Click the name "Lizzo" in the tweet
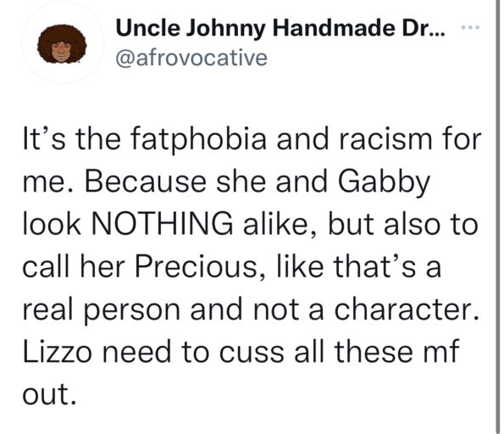Image resolution: width=504 pixels, height=434 pixels. tap(58, 352)
